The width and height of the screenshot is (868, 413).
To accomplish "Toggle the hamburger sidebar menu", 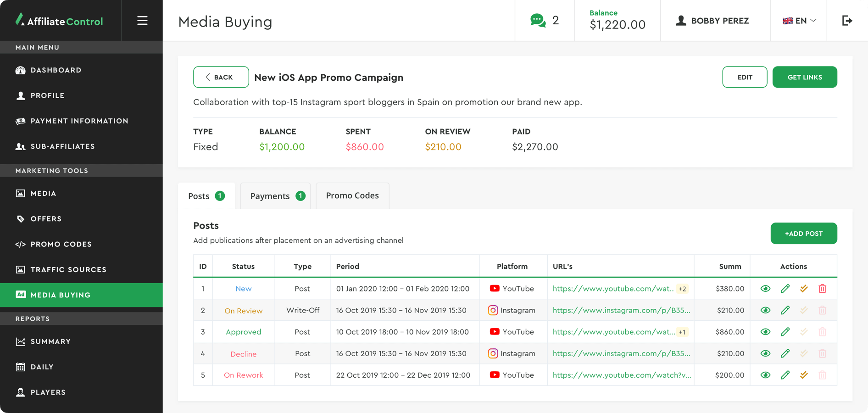I will (142, 21).
